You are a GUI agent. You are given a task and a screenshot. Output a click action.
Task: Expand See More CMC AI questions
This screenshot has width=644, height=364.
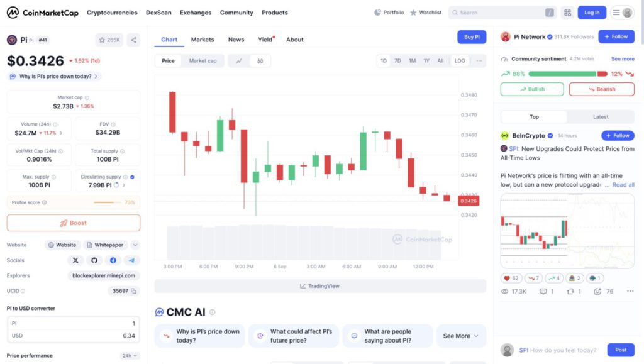460,336
